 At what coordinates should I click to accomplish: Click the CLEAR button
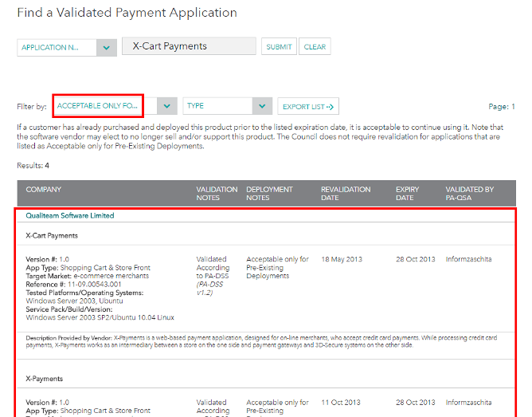coord(315,46)
